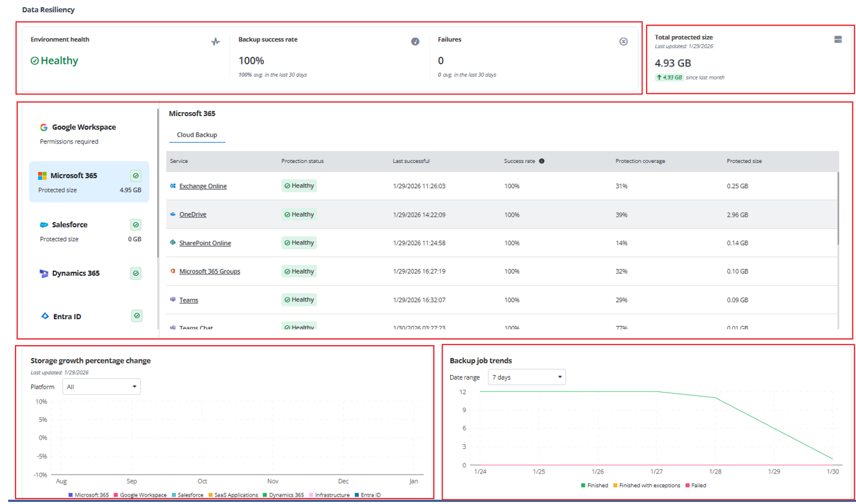Click the Exchange Online service icon
856x504 pixels.
tap(173, 186)
